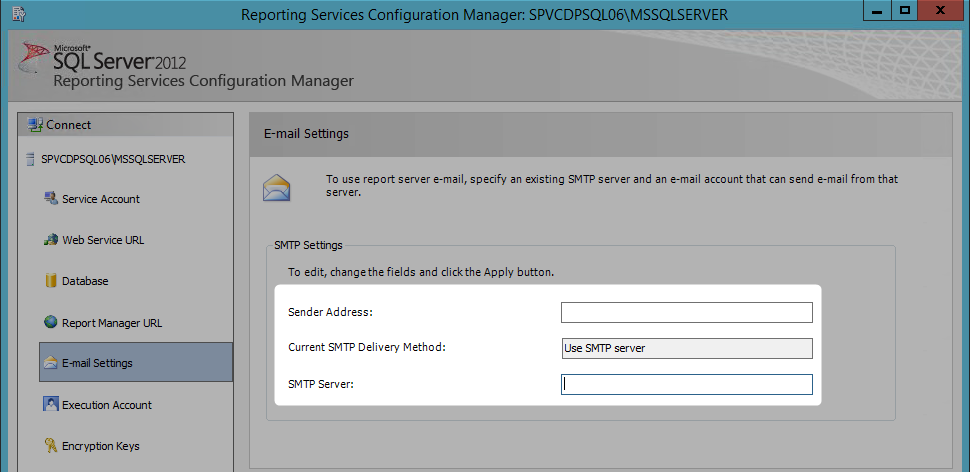
Task: Click the Web Service URL icon
Action: 51,239
